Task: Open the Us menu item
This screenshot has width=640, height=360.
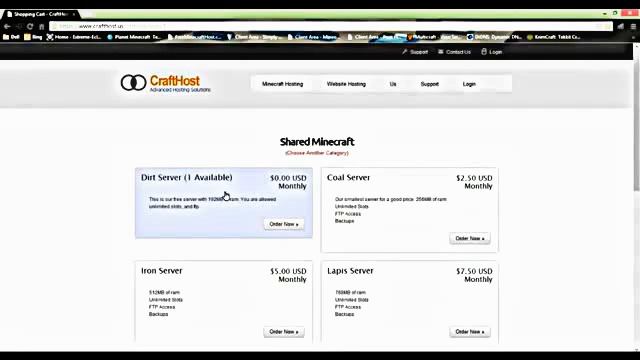Action: click(x=393, y=84)
